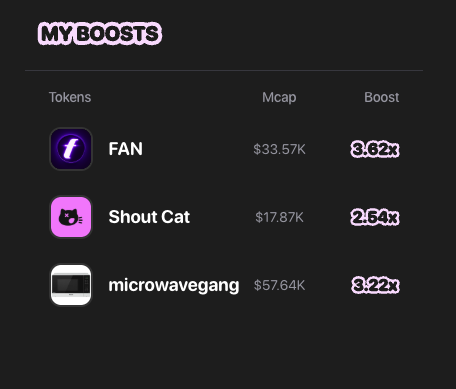Image resolution: width=456 pixels, height=389 pixels.
Task: Open the microwavegang token name
Action: (174, 286)
